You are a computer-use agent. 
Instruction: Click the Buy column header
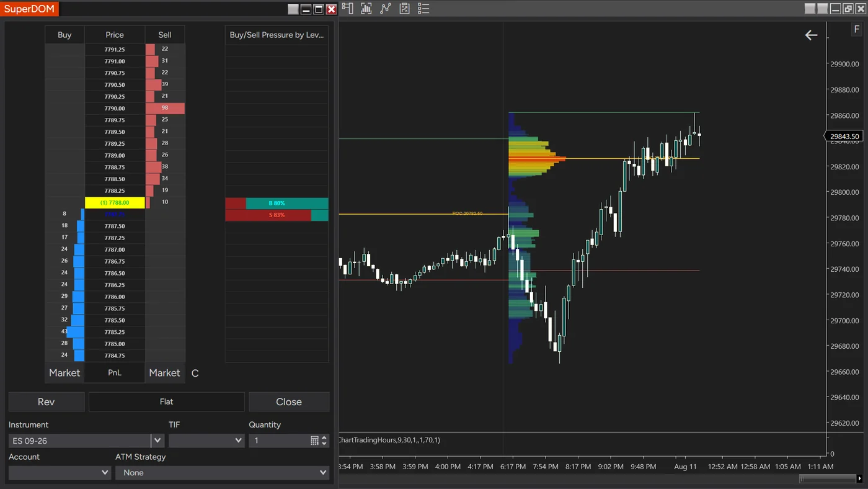(x=64, y=35)
